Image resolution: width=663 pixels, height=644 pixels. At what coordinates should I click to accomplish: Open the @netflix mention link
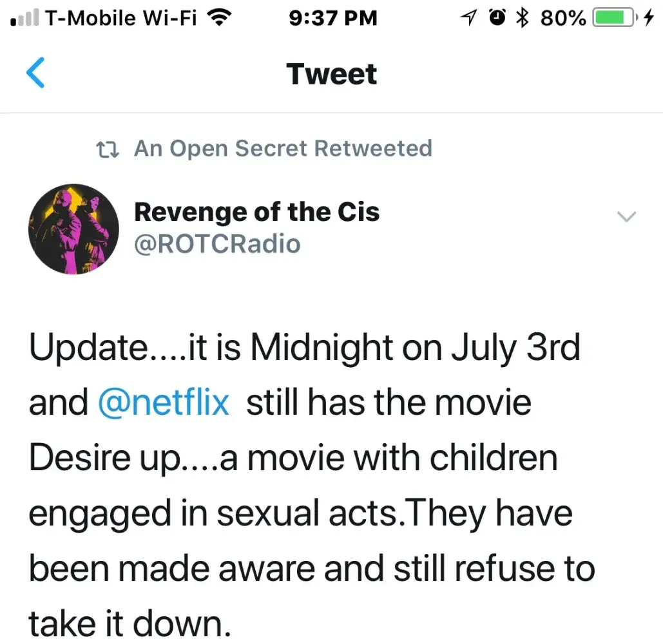pyautogui.click(x=164, y=403)
